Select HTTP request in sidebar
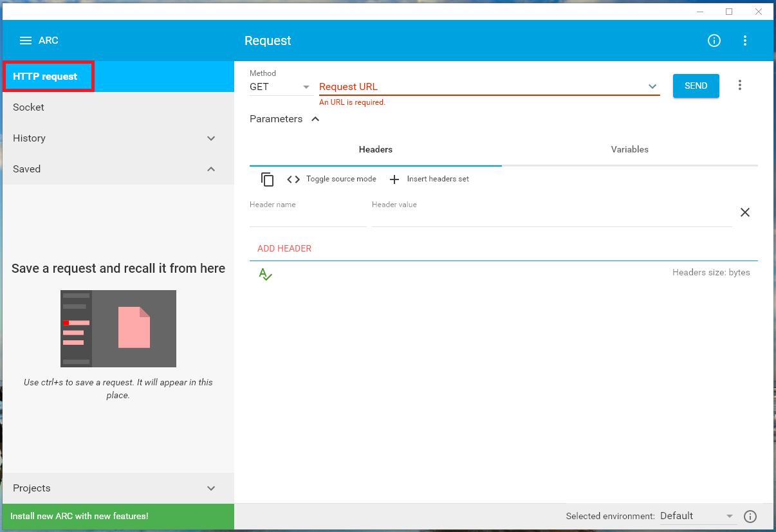The height and width of the screenshot is (532, 776). click(x=118, y=77)
